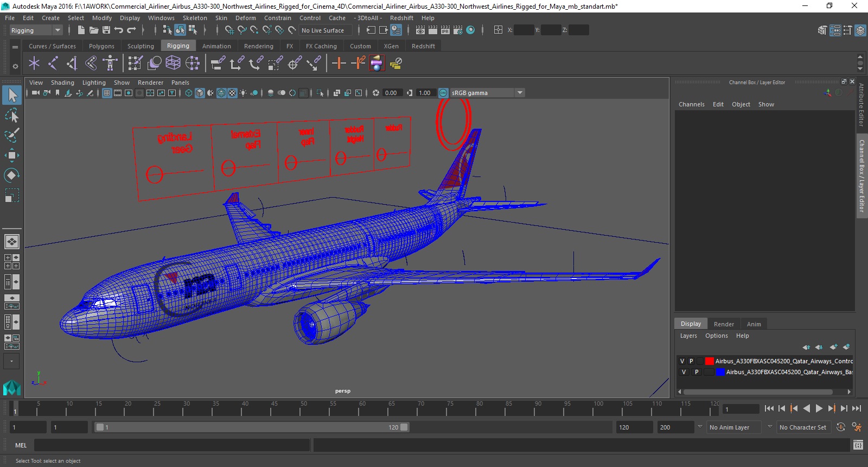This screenshot has width=868, height=467.
Task: Activate the Paint selection tool
Action: coord(12,135)
